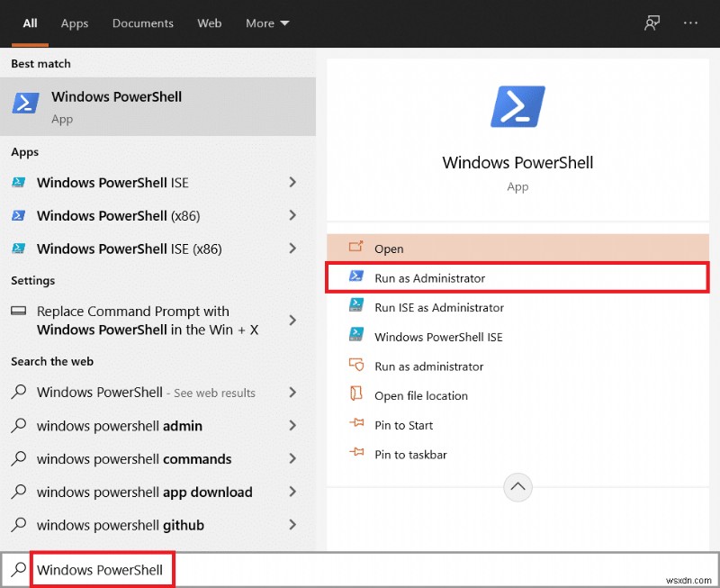Click the magnifier beside 'windows powershell admin'

[x=18, y=426]
